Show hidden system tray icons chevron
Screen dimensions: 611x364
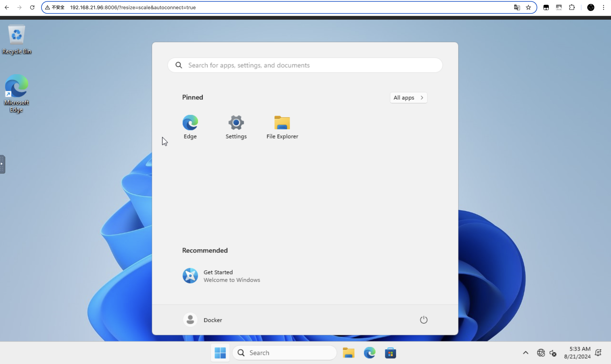coord(525,353)
